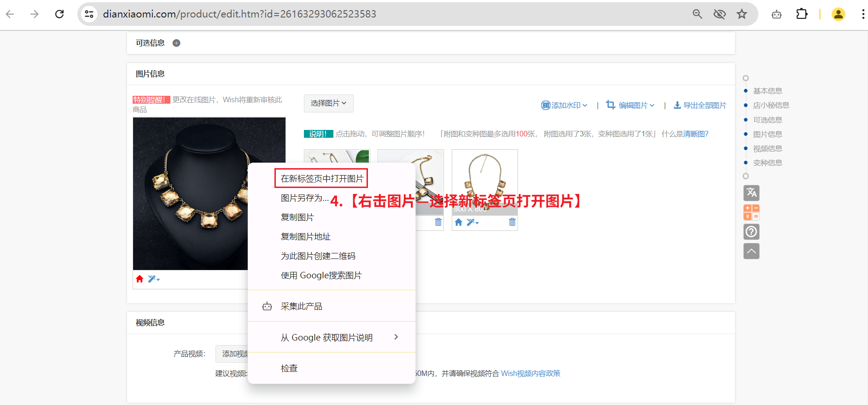Expand the 从 Google 获取图片说明 submenu
Image resolution: width=868 pixels, height=405 pixels.
pos(332,338)
